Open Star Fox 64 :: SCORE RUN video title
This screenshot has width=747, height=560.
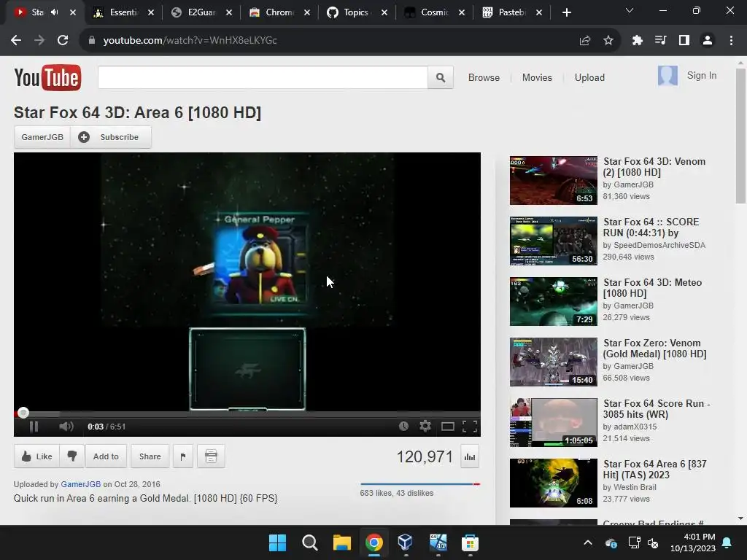pos(651,227)
